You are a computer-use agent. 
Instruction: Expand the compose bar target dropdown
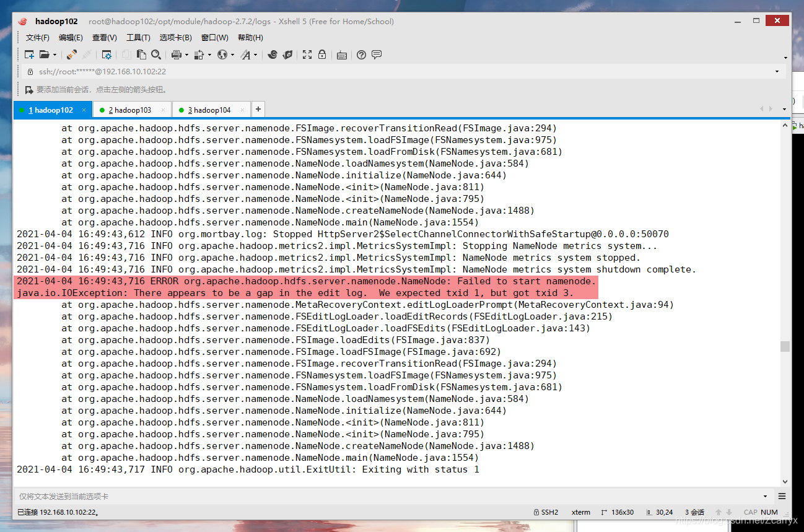click(766, 497)
